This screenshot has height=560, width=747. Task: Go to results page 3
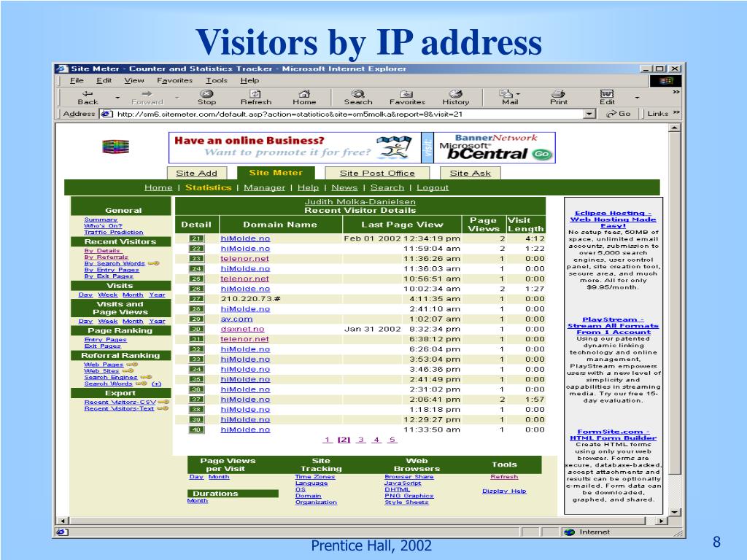pos(360,440)
